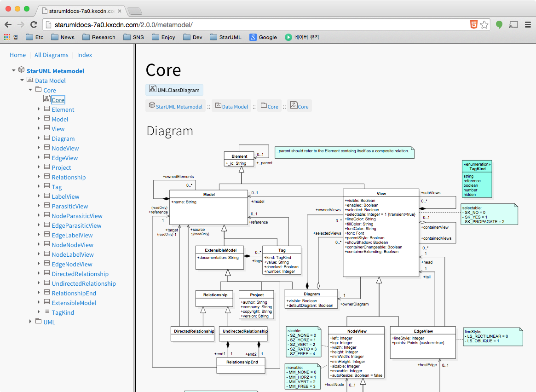536x392 pixels.
Task: Click the Chromecast icon in toolbar
Action: [513, 24]
